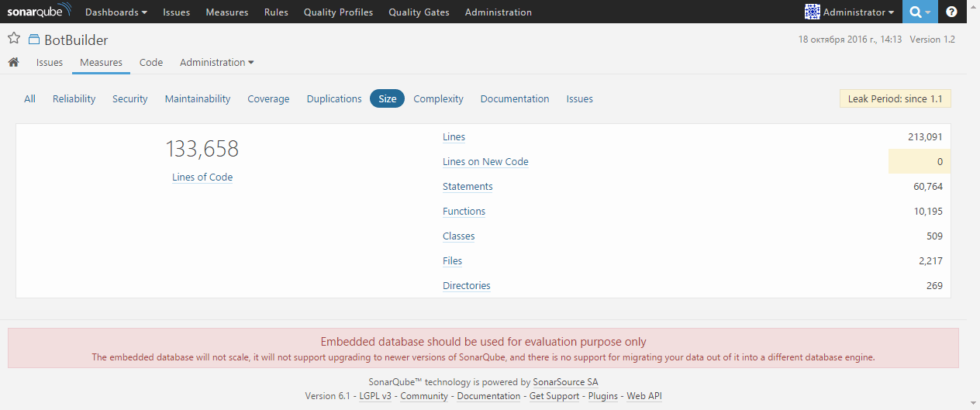Expand the Dashboards dropdown menu
The image size is (980, 410).
(116, 12)
